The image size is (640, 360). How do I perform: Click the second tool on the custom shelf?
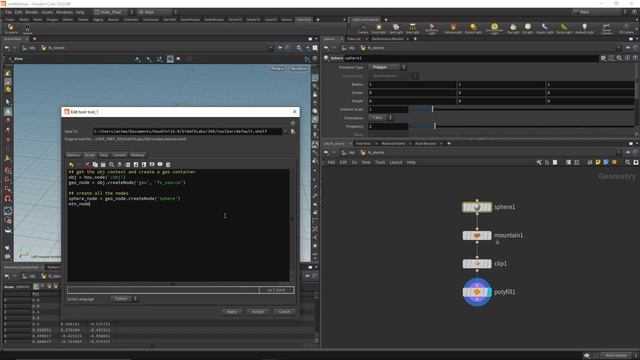(x=27, y=29)
